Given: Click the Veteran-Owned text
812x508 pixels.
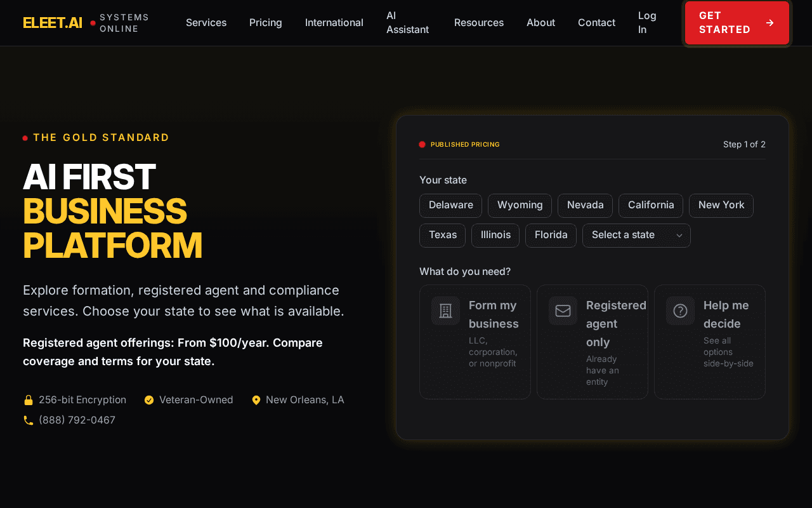Looking at the screenshot, I should click(196, 400).
